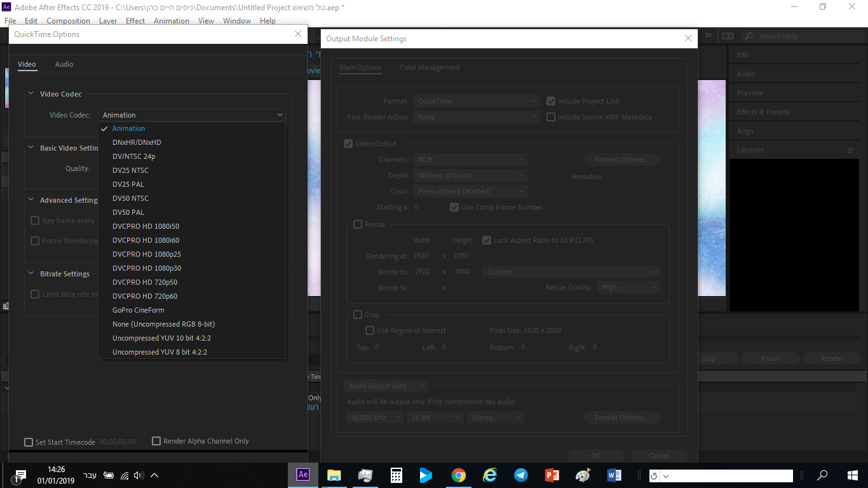Screen dimensions: 868x488
Task: Click the audio Format Options button
Action: click(621, 417)
